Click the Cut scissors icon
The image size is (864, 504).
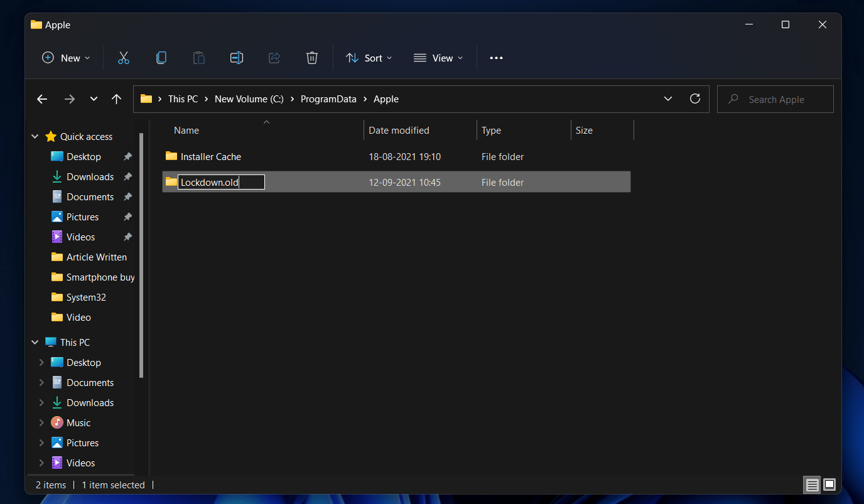123,58
